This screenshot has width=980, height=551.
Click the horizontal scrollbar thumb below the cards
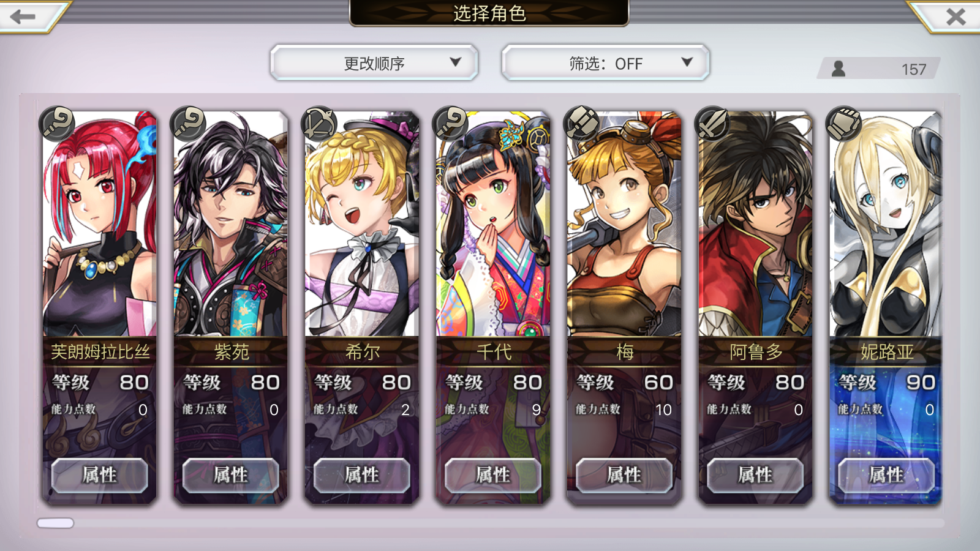point(55,523)
